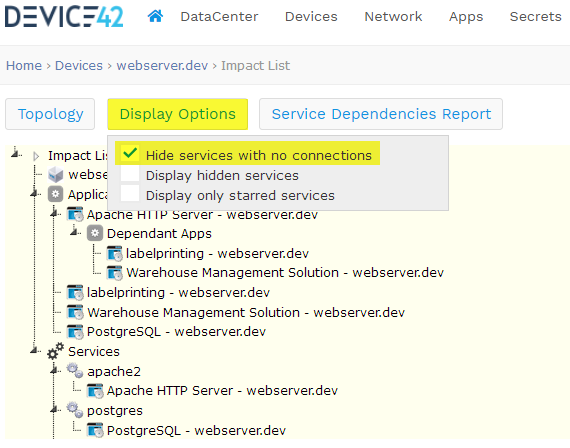This screenshot has height=448, width=570.
Task: Click the Apache HTTP Server app icon under Application Components
Action: 75,214
